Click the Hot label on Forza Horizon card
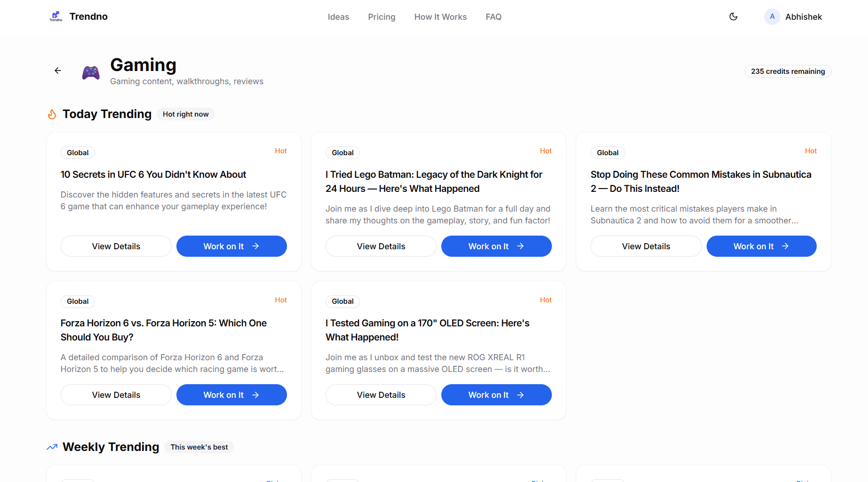Screen dimensions: 868x482 [281, 300]
